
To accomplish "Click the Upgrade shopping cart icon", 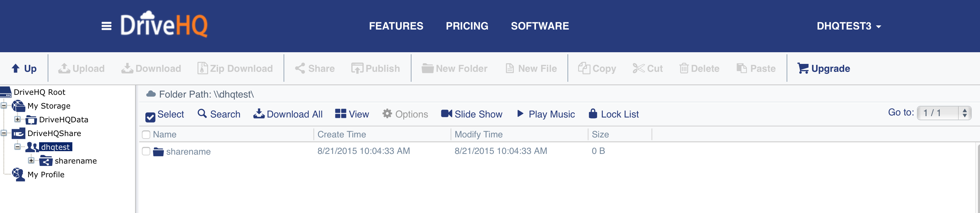I will tap(803, 68).
